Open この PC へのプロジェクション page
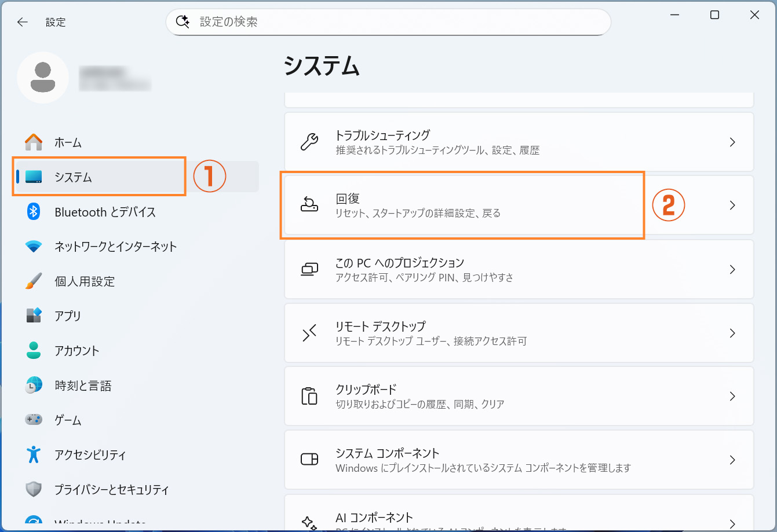The width and height of the screenshot is (777, 532). click(x=519, y=269)
